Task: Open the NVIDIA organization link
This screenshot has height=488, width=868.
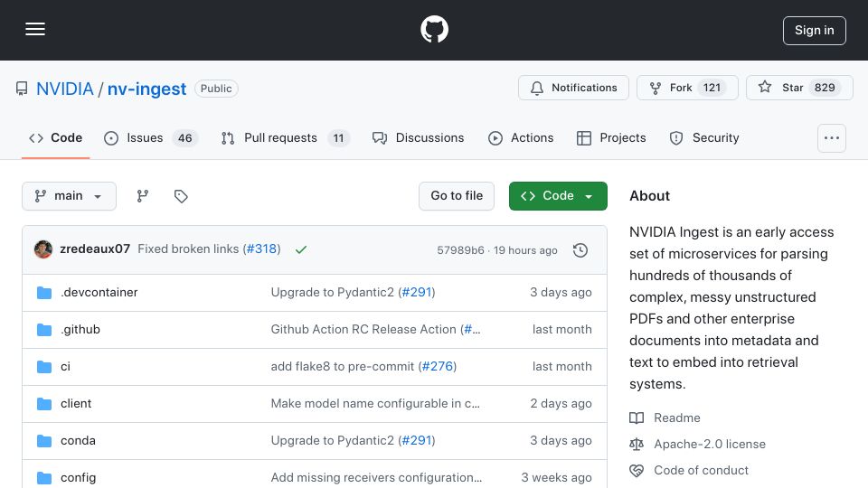Action: [x=65, y=89]
